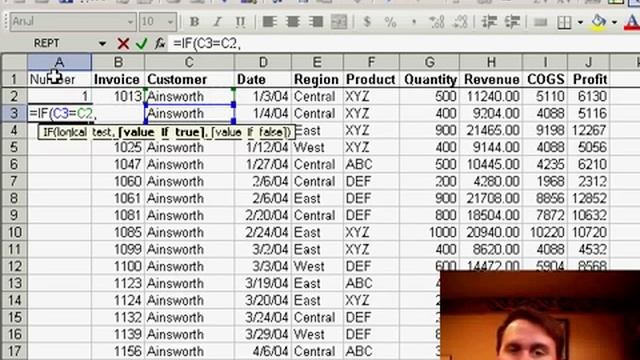
Task: Open the Insert Function fx dialog
Action: 160,43
